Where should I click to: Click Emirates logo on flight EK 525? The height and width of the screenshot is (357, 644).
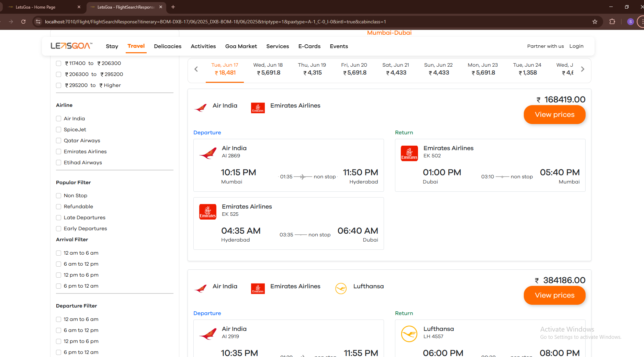tap(208, 212)
